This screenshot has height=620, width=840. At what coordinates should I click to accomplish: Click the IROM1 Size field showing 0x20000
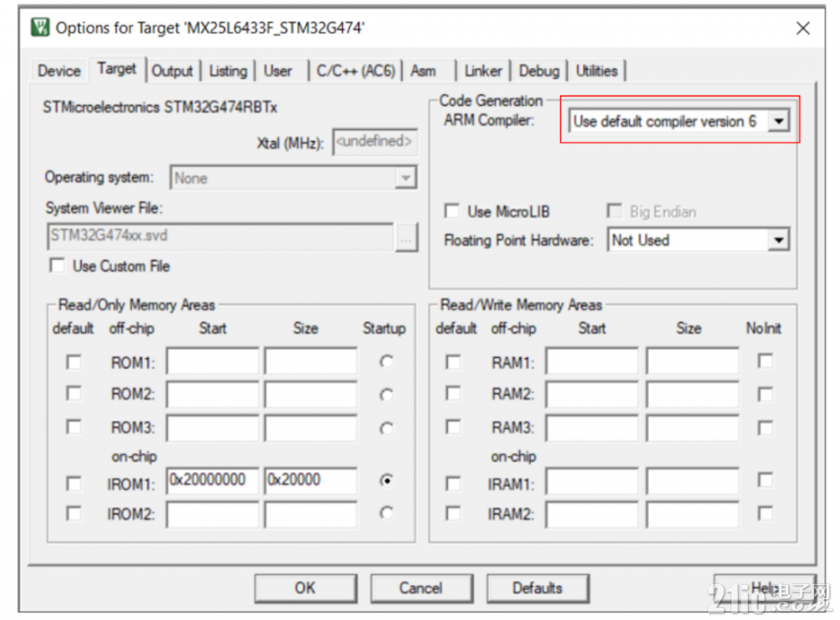point(311,480)
